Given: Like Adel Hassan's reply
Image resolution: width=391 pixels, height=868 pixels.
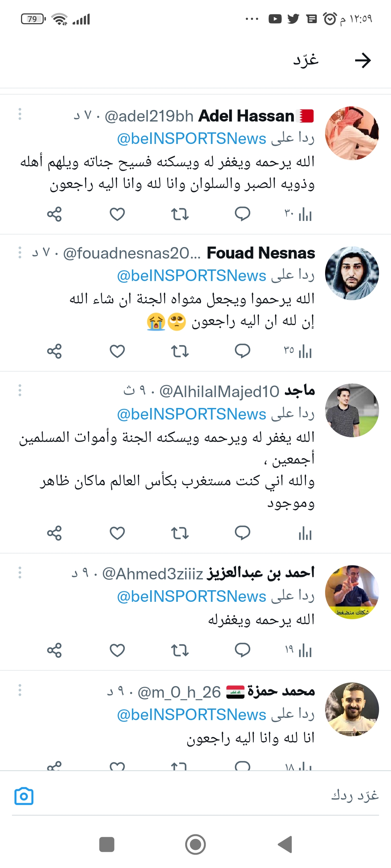Looking at the screenshot, I should pos(117,214).
